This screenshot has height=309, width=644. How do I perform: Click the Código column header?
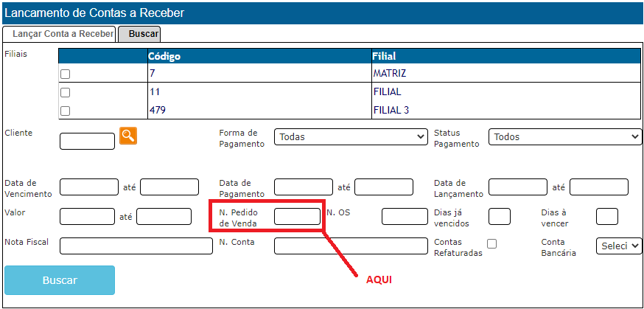[164, 56]
